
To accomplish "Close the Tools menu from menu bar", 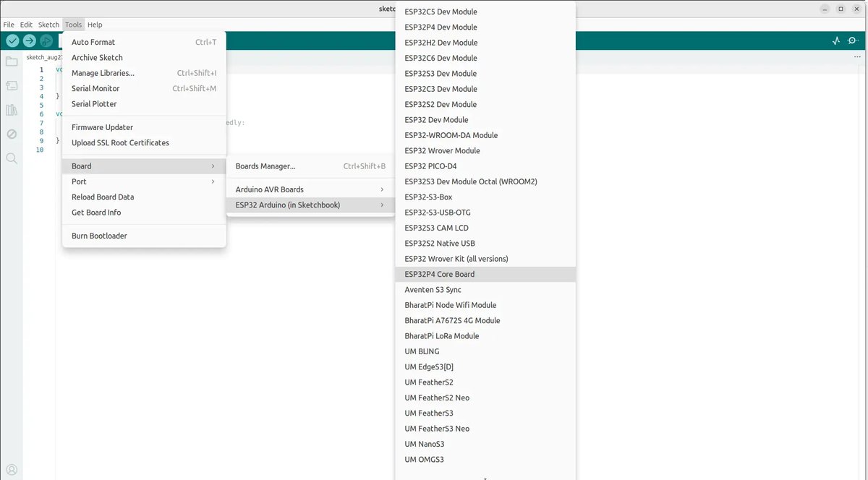I will pos(73,25).
